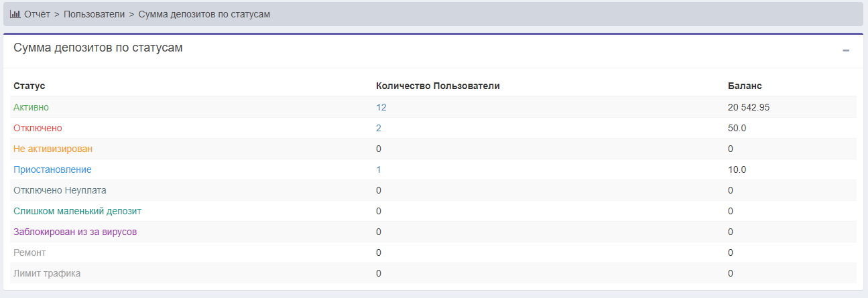Viewport: 868px width, 298px height.
Task: Select the Ремонт status label
Action: click(x=29, y=252)
